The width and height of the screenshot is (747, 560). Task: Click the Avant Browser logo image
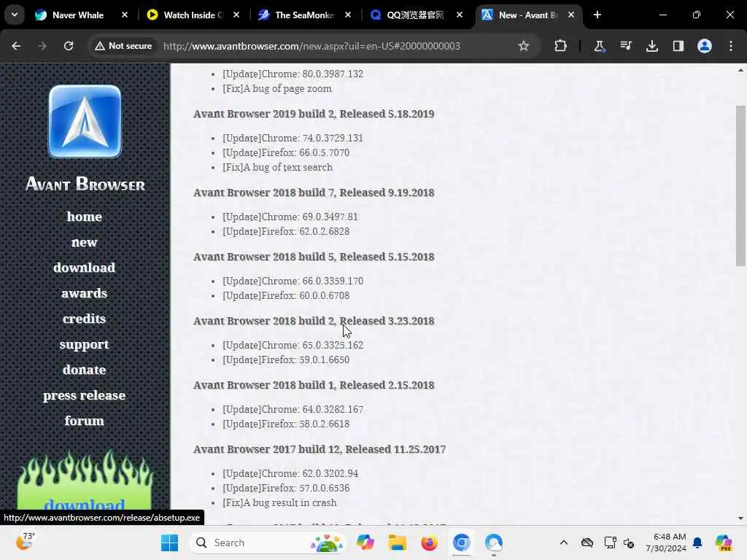point(85,122)
